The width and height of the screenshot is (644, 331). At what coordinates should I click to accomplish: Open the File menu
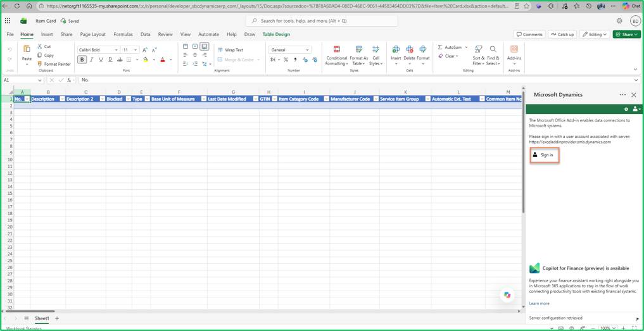pos(10,35)
